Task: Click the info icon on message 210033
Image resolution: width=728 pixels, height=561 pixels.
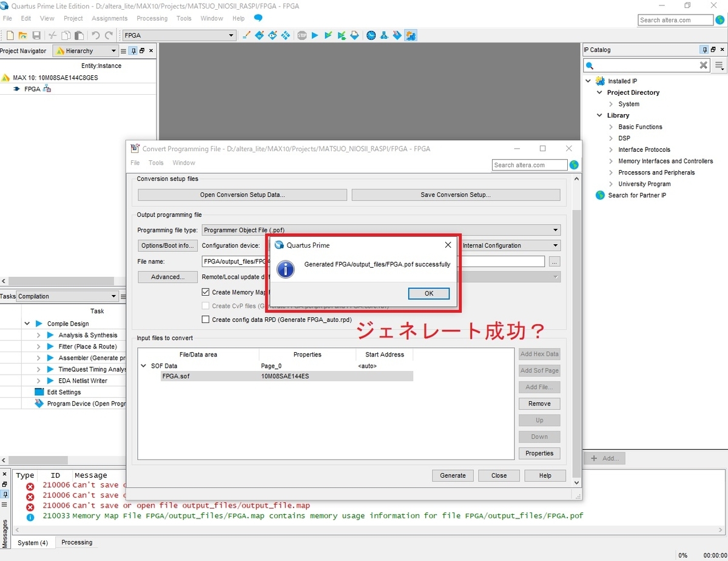Action: 30,517
